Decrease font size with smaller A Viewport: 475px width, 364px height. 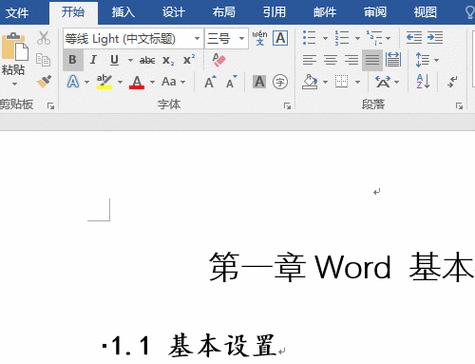click(231, 82)
